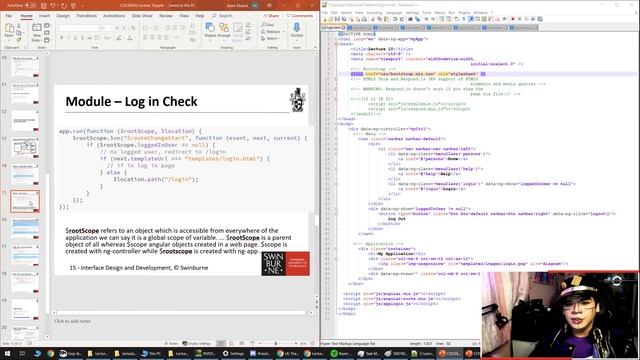The image size is (640, 360).
Task: Open Windows Start menu
Action: pyautogui.click(x=7, y=353)
